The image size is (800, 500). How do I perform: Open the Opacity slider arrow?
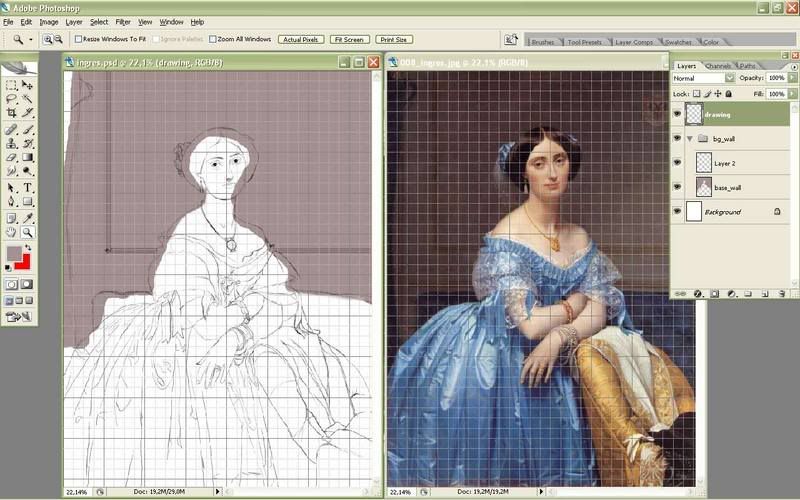coord(791,78)
